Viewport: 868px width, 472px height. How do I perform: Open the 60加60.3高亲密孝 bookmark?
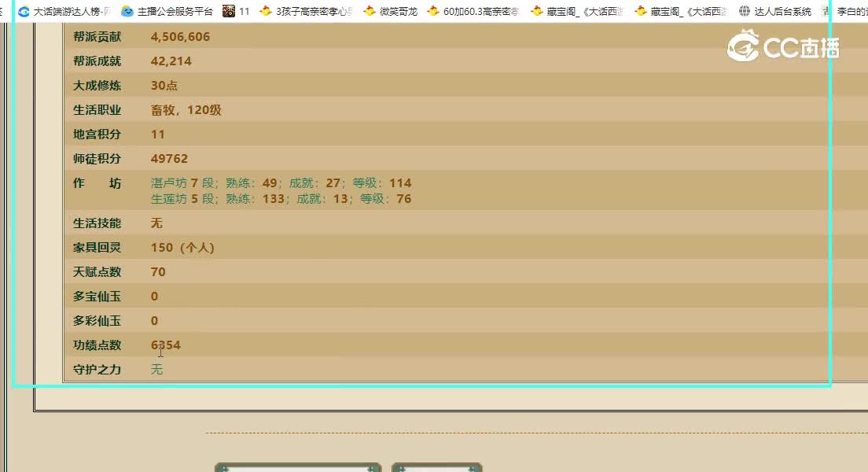(473, 11)
